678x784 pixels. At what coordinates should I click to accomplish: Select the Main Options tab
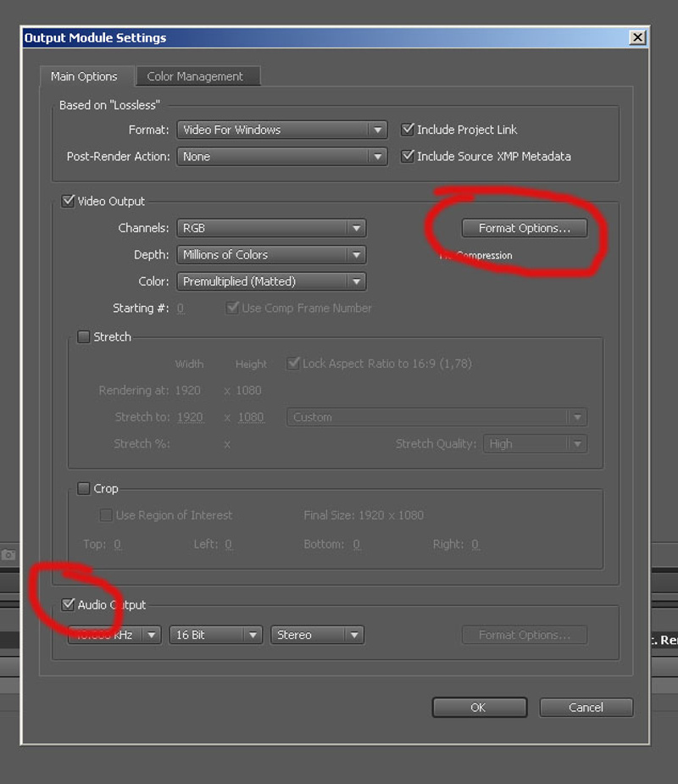coord(86,76)
